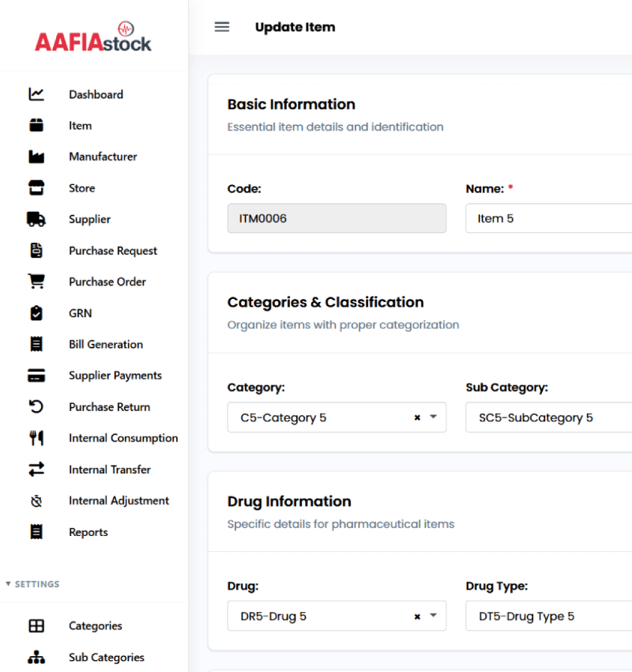Expand the Drug dropdown arrow
Image resolution: width=632 pixels, height=672 pixels.
433,617
